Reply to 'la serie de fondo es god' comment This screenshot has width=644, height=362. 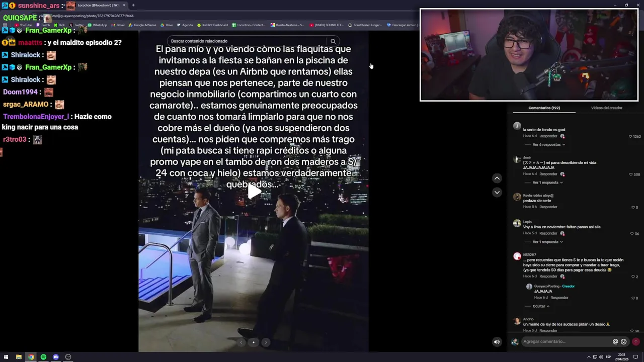tap(548, 136)
